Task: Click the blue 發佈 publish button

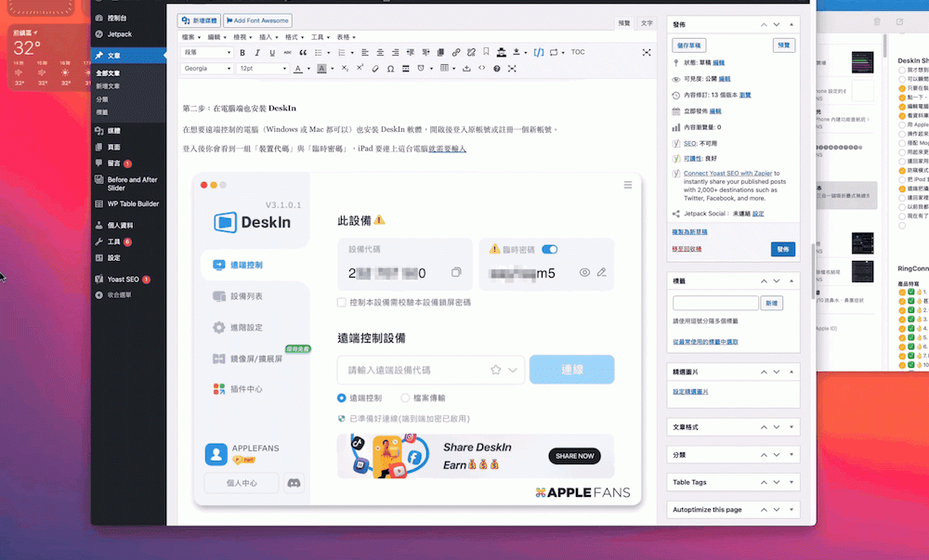Action: tap(782, 249)
